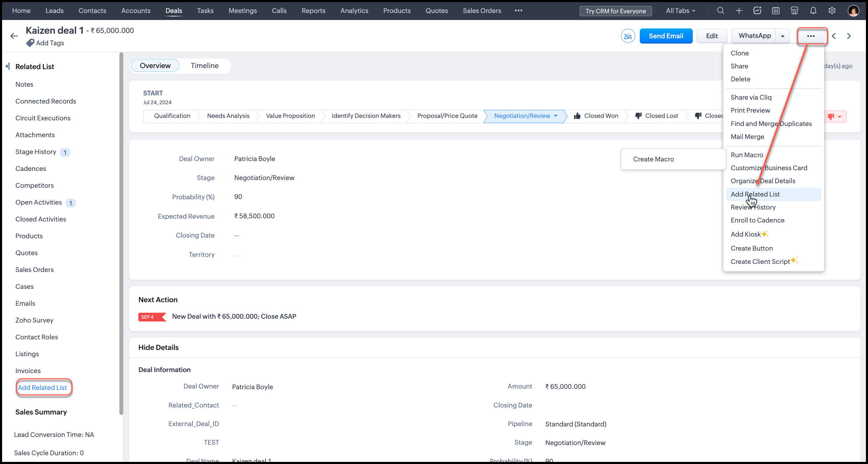Open the Analytics tab

pos(354,11)
